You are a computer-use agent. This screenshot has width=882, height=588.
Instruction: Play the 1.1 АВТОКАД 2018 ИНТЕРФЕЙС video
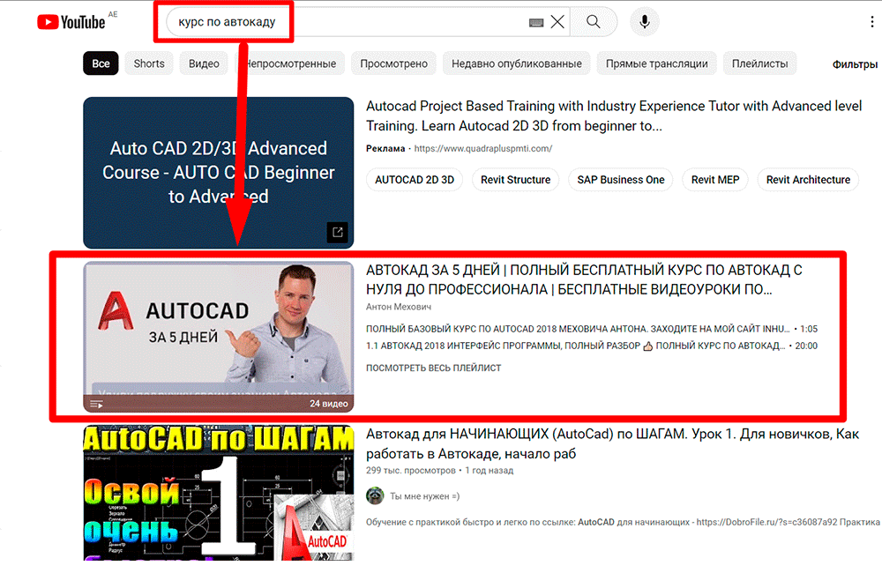click(592, 346)
